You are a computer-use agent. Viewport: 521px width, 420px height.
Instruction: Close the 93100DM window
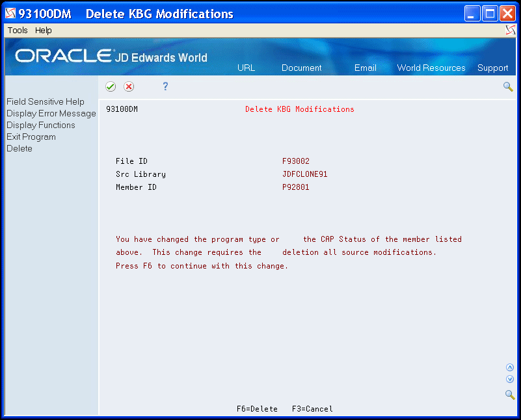[x=508, y=14]
